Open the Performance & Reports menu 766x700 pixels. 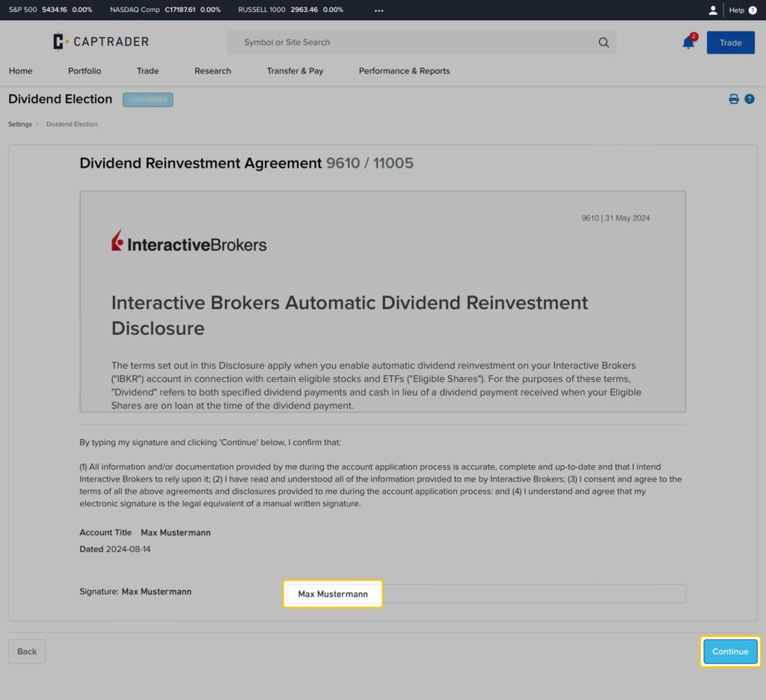(x=404, y=71)
